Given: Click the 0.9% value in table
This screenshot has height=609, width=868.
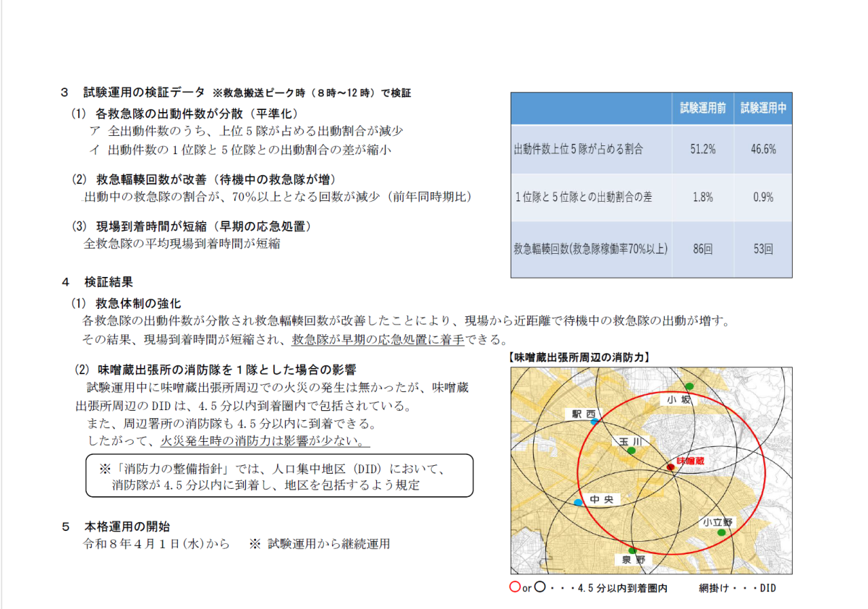Looking at the screenshot, I should pyautogui.click(x=763, y=197).
